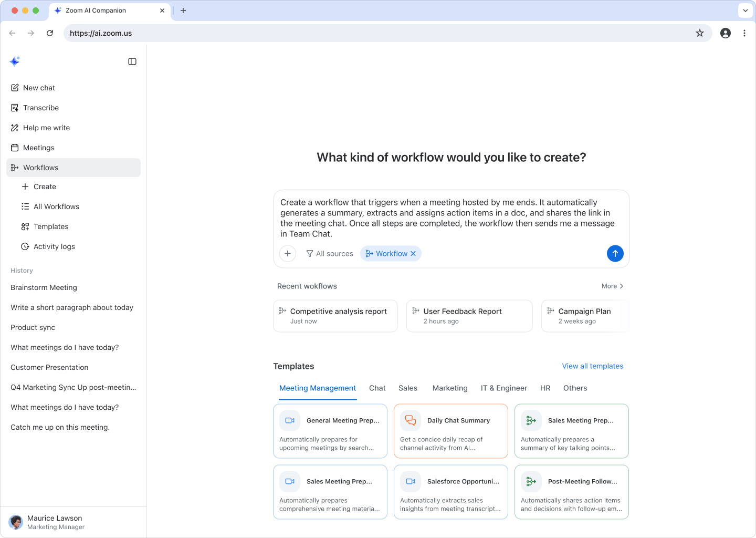Open the All sources filter dropdown
This screenshot has width=756, height=538.
(x=329, y=253)
